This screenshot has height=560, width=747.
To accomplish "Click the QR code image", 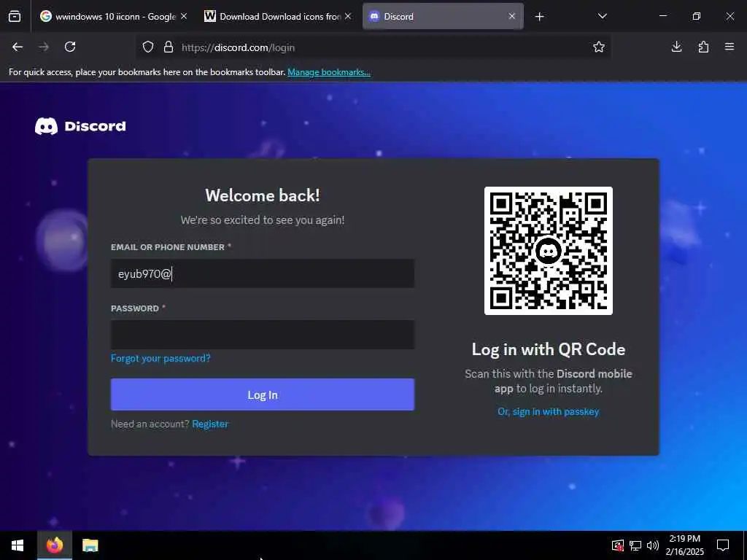I will point(549,251).
